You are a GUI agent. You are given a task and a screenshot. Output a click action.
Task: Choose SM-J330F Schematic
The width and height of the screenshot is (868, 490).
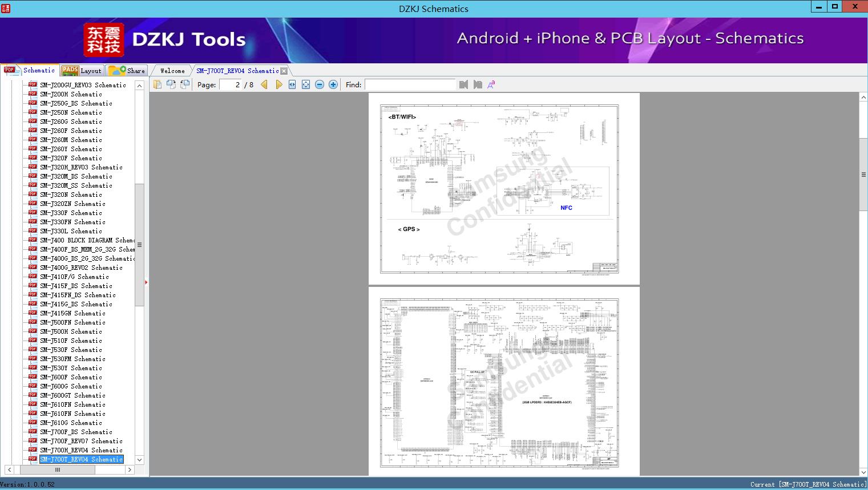tap(71, 213)
